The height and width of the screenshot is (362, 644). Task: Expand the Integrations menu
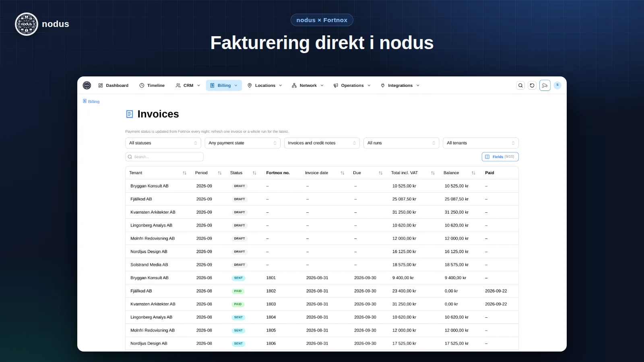click(400, 85)
